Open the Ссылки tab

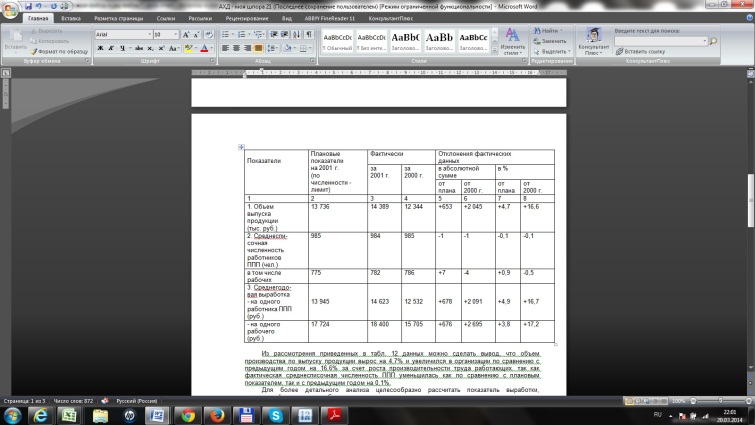tap(166, 18)
